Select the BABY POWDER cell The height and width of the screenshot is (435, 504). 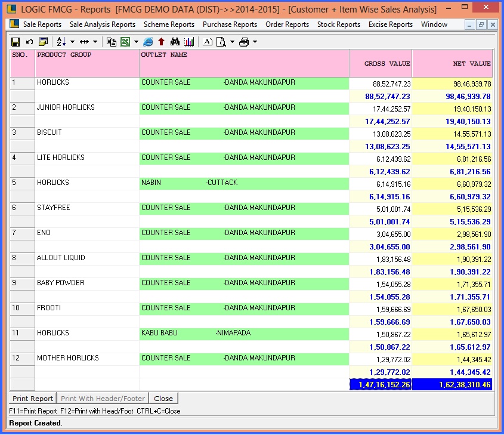pyautogui.click(x=87, y=283)
